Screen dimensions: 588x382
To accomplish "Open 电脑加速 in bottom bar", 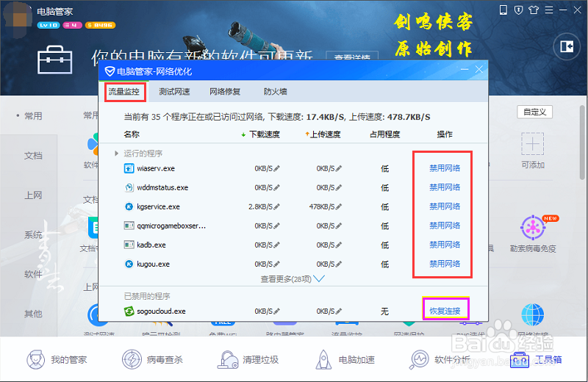I will coord(345,359).
